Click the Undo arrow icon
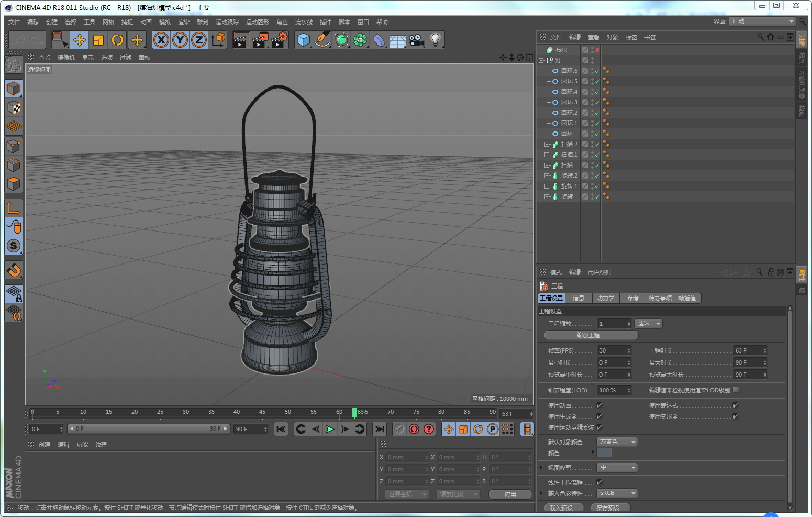Viewport: 812px width, 517px height. click(18, 40)
